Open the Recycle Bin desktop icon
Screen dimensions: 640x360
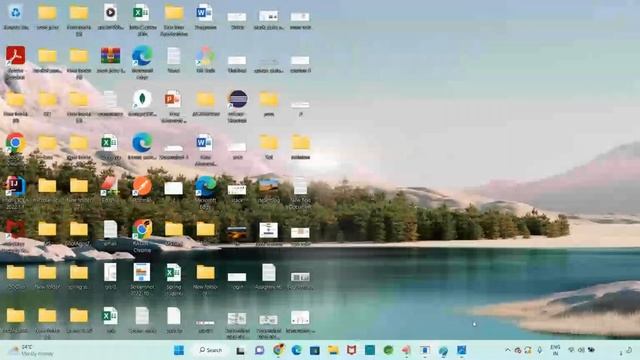(x=16, y=13)
